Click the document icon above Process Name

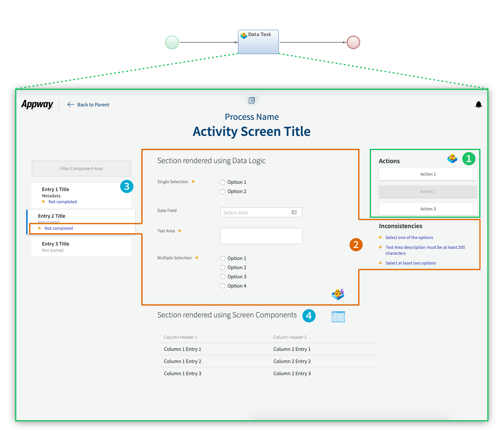click(x=252, y=100)
